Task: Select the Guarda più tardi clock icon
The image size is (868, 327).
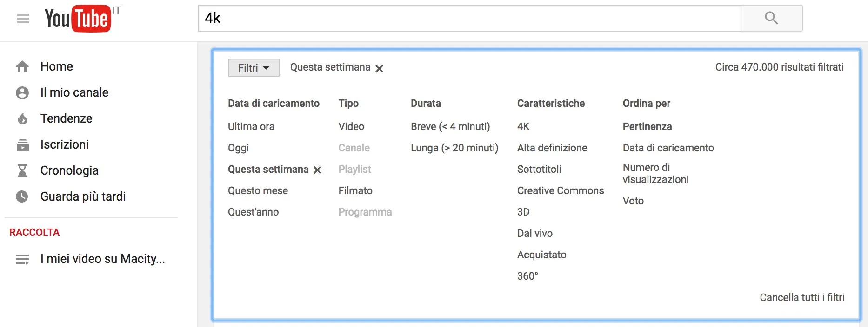Action: coord(22,197)
